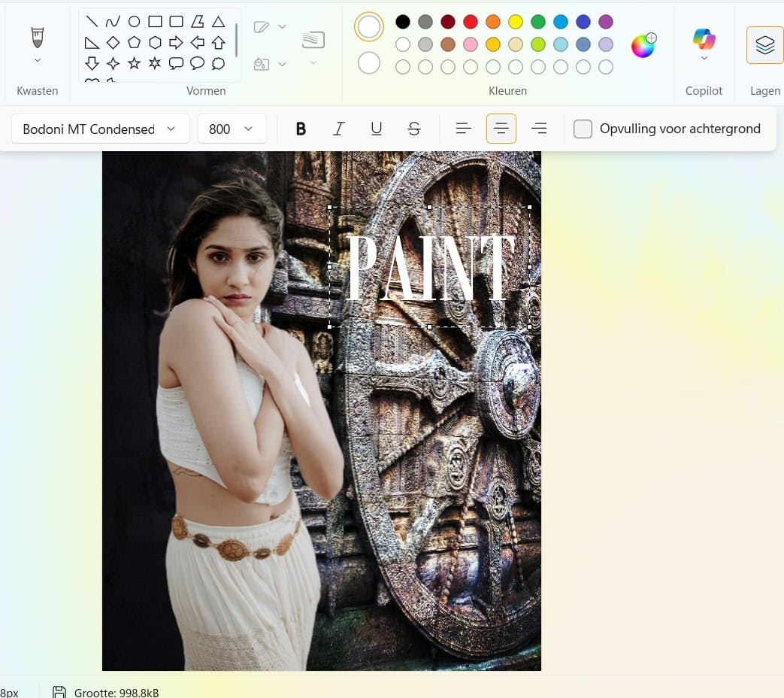Toggle italic text formatting
Viewport: 784px width, 698px height.
338,129
